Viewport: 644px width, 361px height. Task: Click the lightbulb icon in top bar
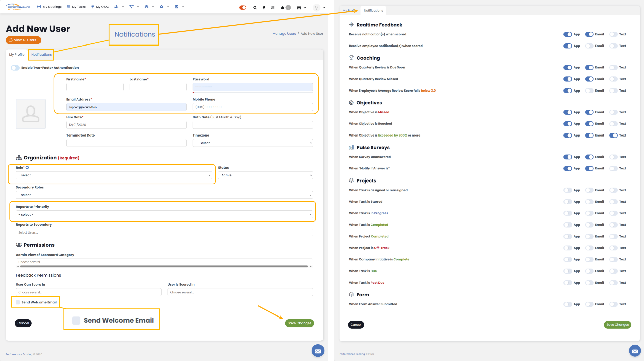264,8
